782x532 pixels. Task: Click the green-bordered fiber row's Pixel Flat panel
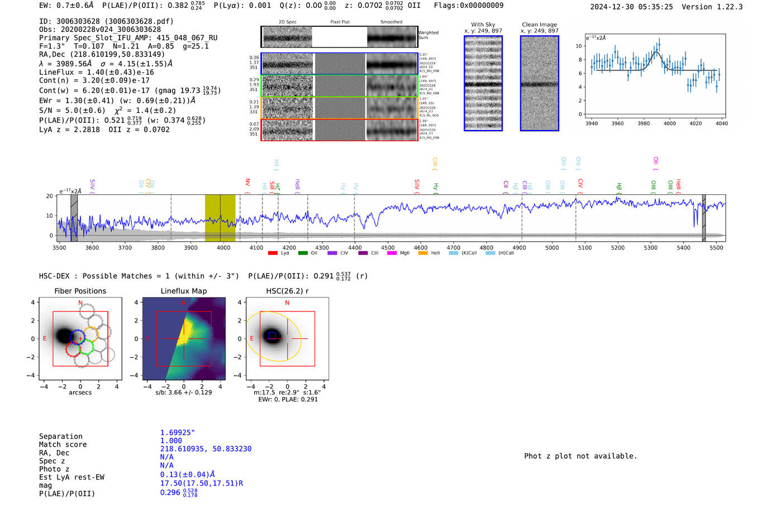click(340, 86)
